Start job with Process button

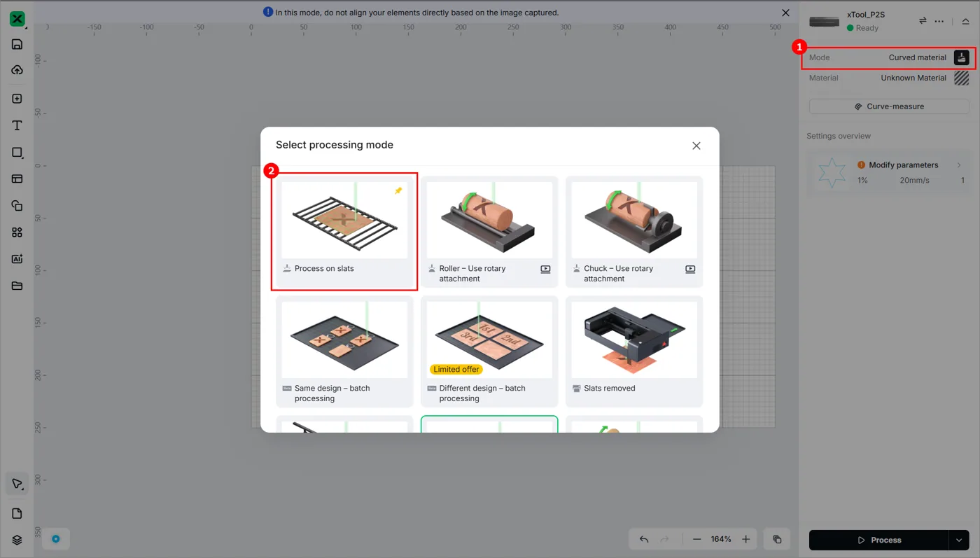(x=879, y=540)
